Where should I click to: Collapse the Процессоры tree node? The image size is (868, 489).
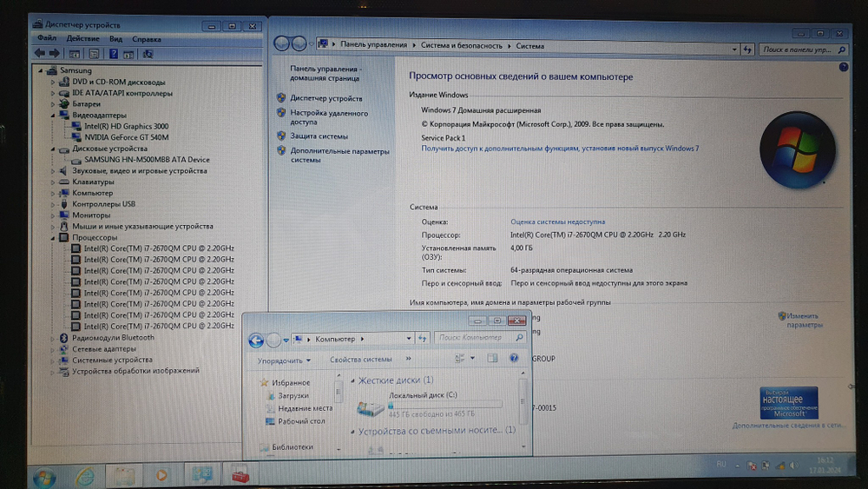54,237
